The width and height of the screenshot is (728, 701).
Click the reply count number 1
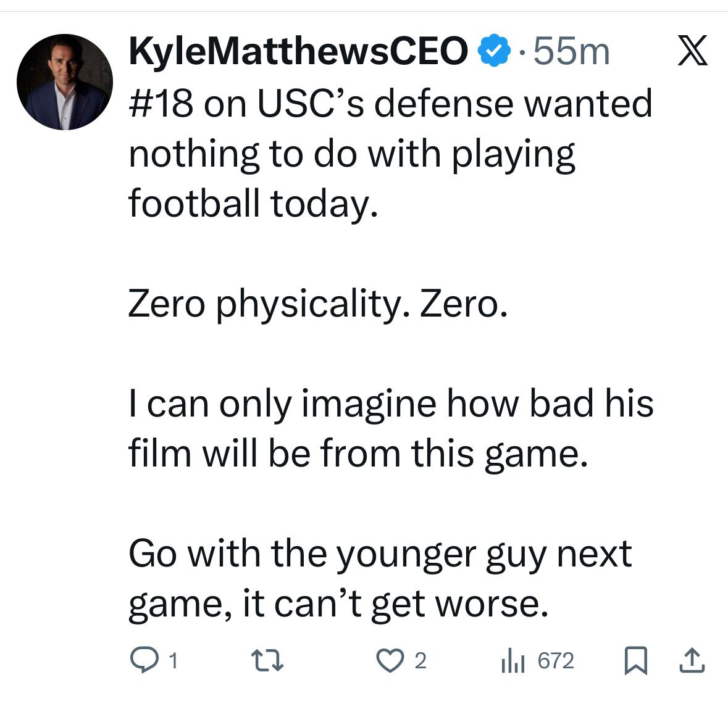tap(174, 662)
